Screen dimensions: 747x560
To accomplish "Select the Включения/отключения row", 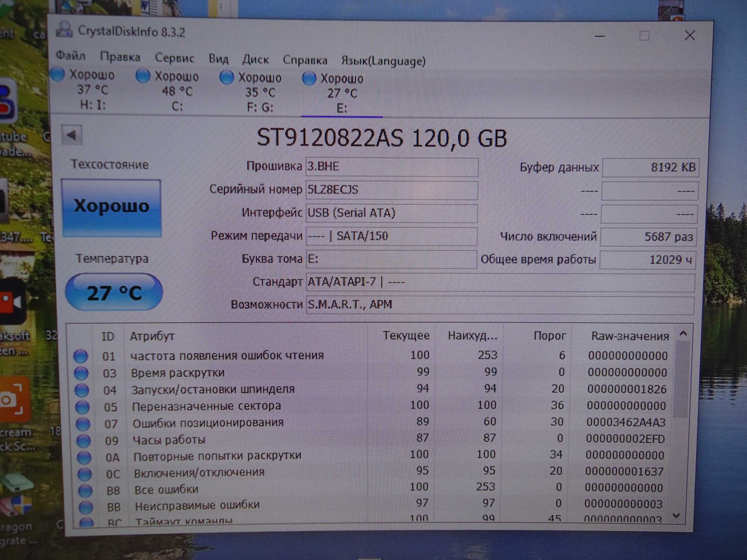I will tap(372, 472).
